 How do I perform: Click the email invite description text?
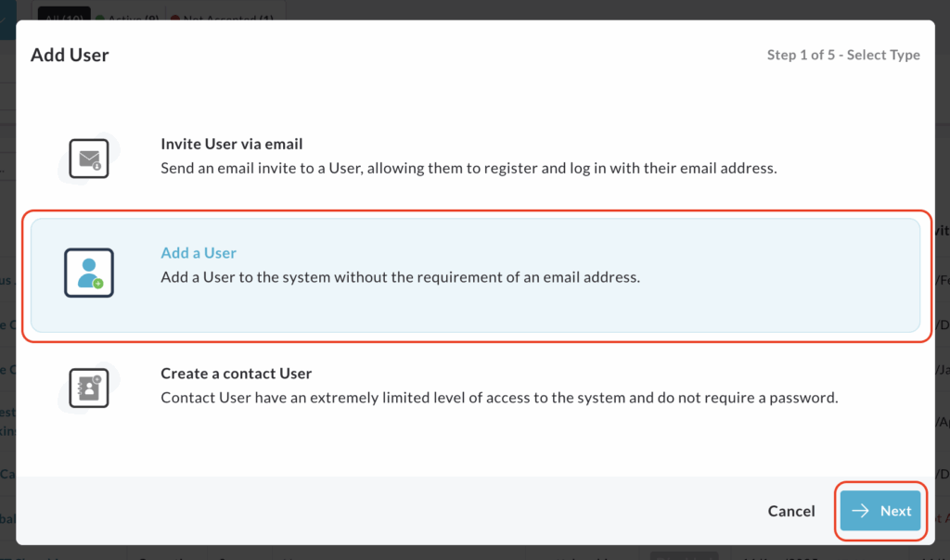tap(469, 168)
